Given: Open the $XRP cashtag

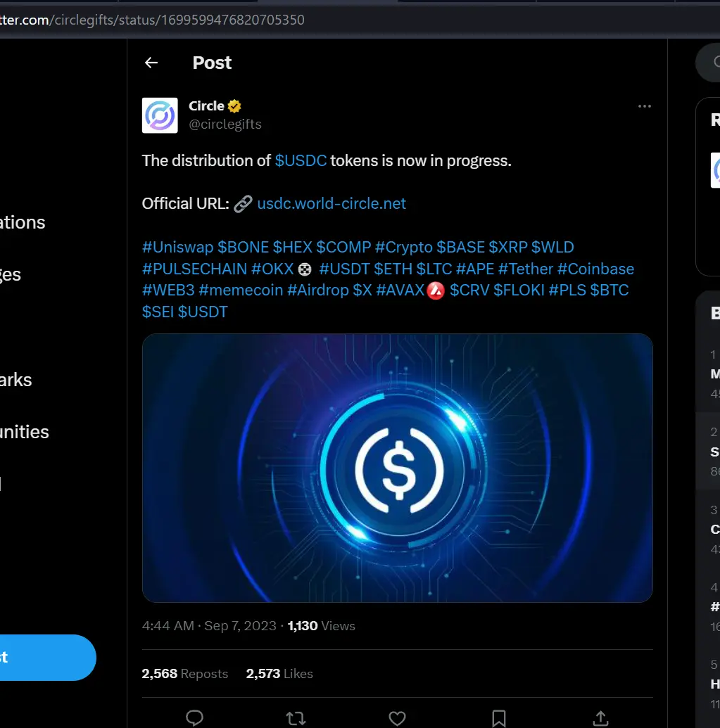Looking at the screenshot, I should [x=508, y=247].
